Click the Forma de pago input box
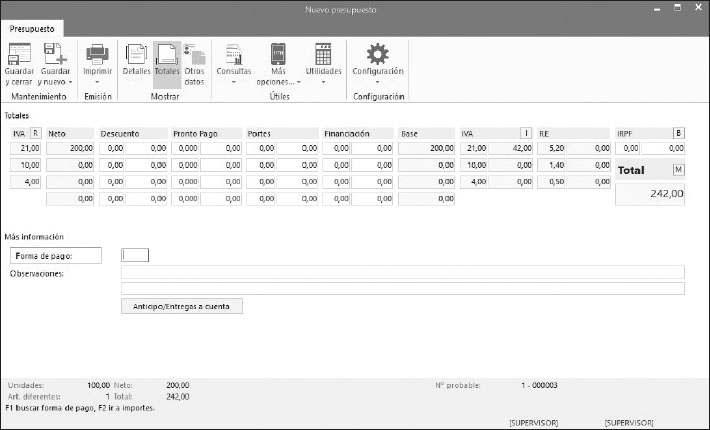This screenshot has height=430, width=710. (x=135, y=255)
